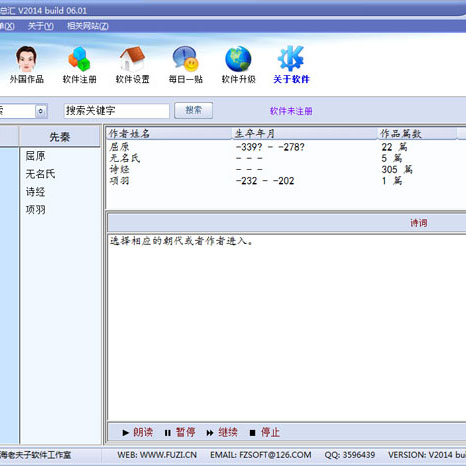This screenshot has width=466, height=466.
Task: Sort by 生卒年月 column header
Action: coord(305,134)
